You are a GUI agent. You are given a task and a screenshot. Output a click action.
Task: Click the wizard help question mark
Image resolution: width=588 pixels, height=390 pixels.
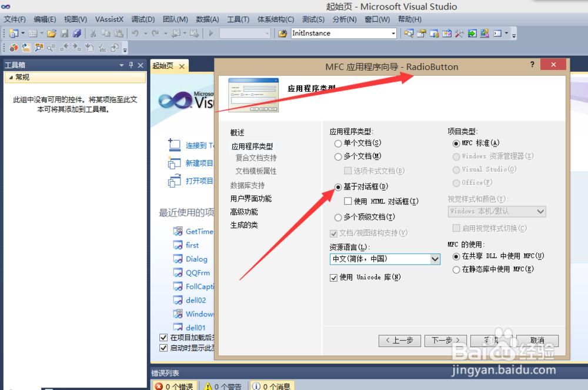(x=532, y=65)
